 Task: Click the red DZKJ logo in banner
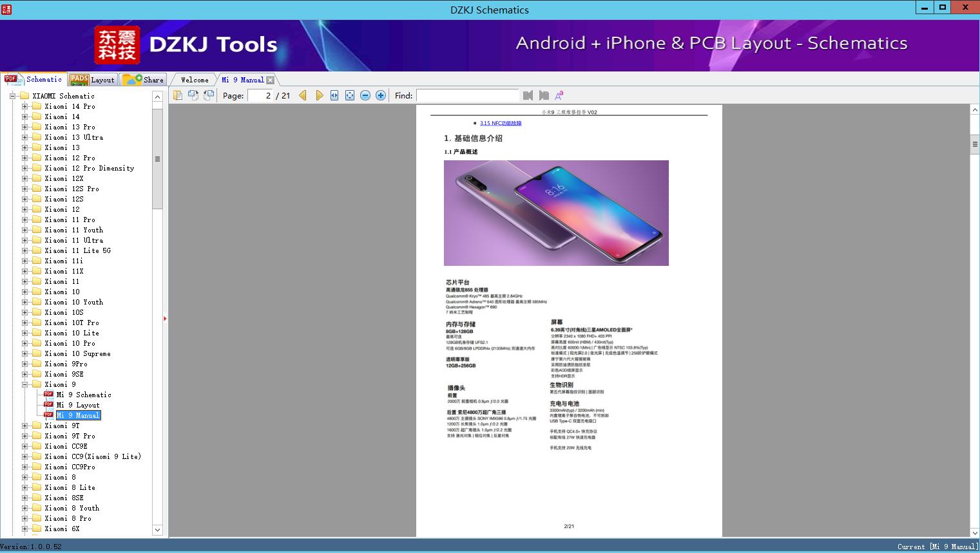117,45
